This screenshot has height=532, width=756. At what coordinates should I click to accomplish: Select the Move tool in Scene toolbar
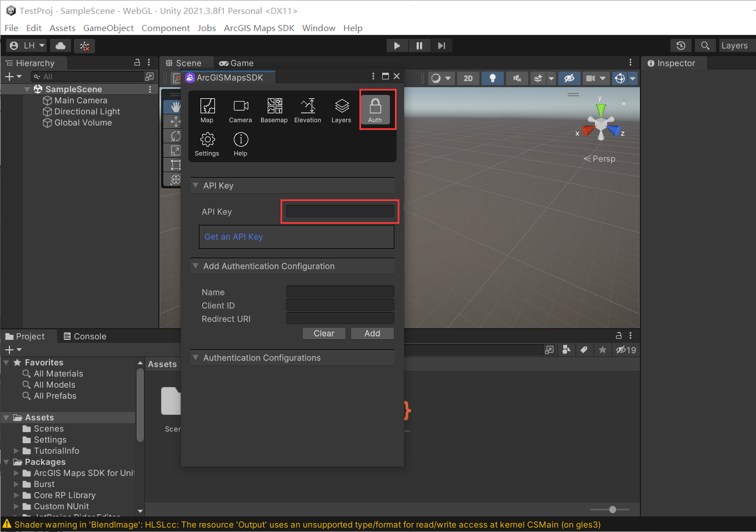[x=176, y=121]
